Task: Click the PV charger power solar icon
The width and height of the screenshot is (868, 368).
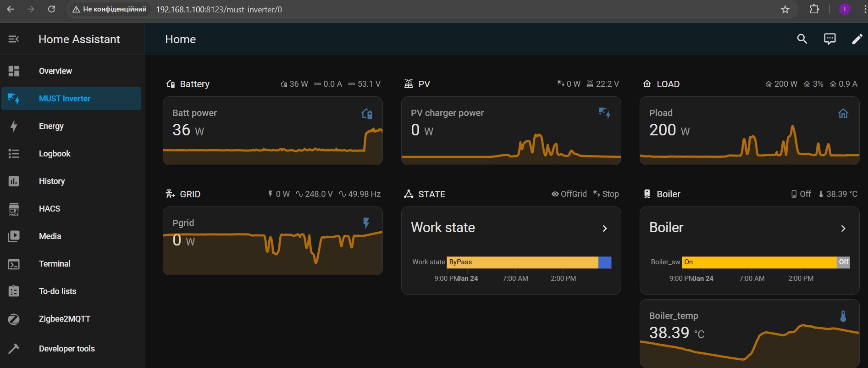Action: click(x=604, y=113)
